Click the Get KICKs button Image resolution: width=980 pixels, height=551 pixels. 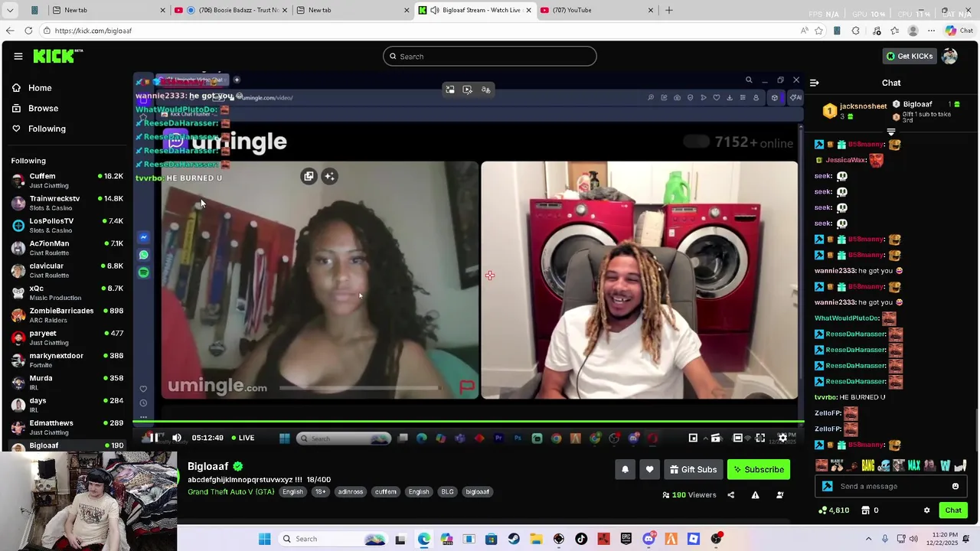[x=910, y=56]
